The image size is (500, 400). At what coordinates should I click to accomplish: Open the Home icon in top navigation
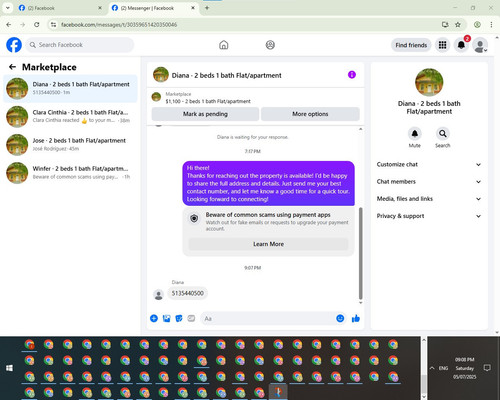pyautogui.click(x=224, y=45)
